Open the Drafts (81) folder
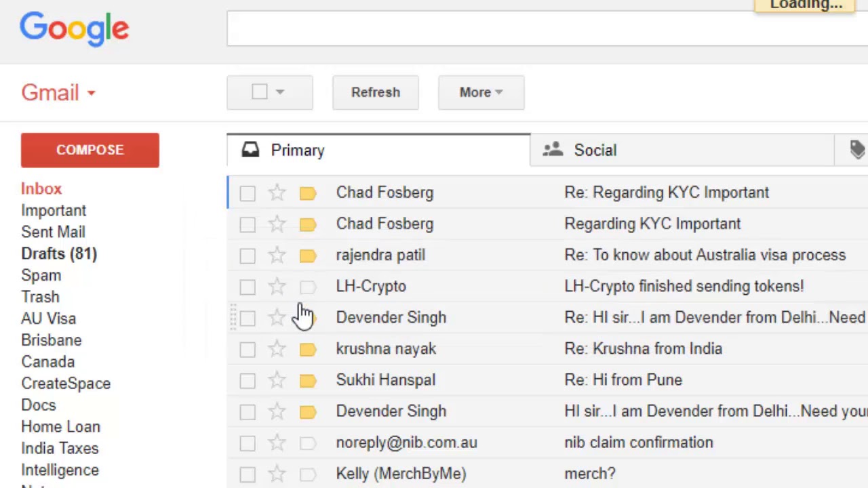Image resolution: width=868 pixels, height=488 pixels. [59, 253]
